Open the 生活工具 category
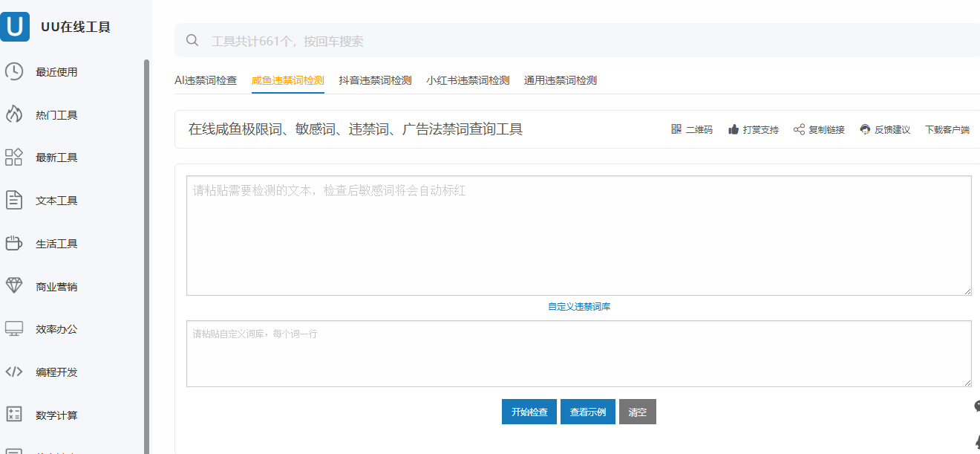This screenshot has height=454, width=980. point(56,244)
